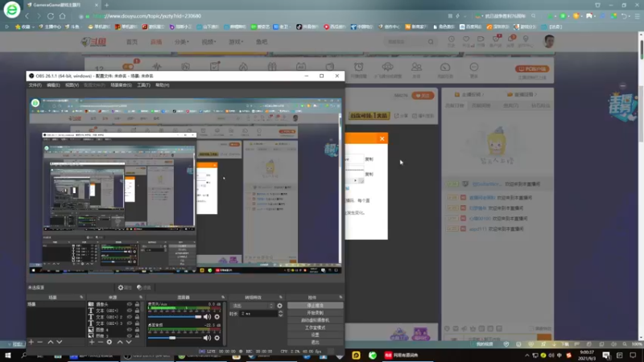The width and height of the screenshot is (644, 362).
Task: Toggle visibility of the 文本 (GDI+) 2 source
Action: [x=130, y=317]
